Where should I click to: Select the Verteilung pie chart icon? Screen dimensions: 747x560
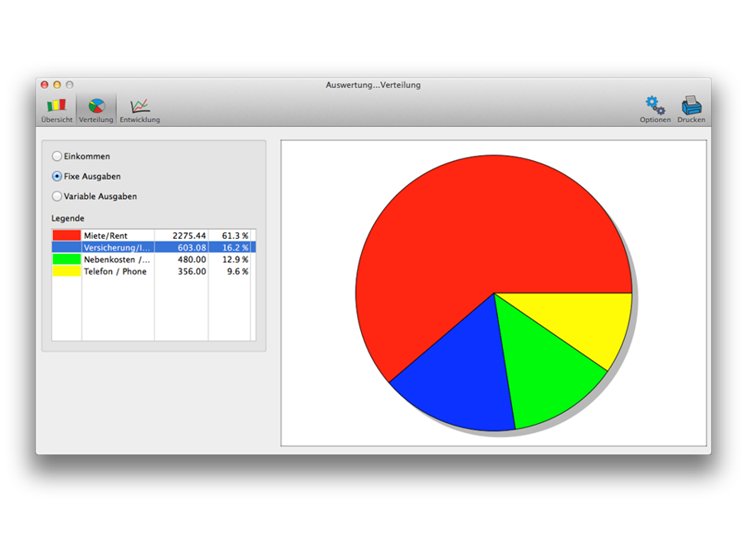(x=96, y=106)
